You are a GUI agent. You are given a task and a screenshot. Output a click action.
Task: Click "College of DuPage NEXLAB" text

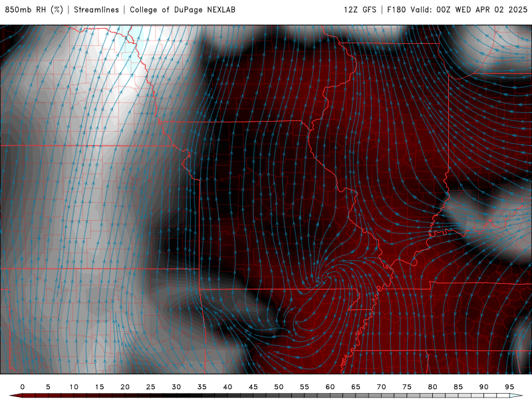[182, 9]
